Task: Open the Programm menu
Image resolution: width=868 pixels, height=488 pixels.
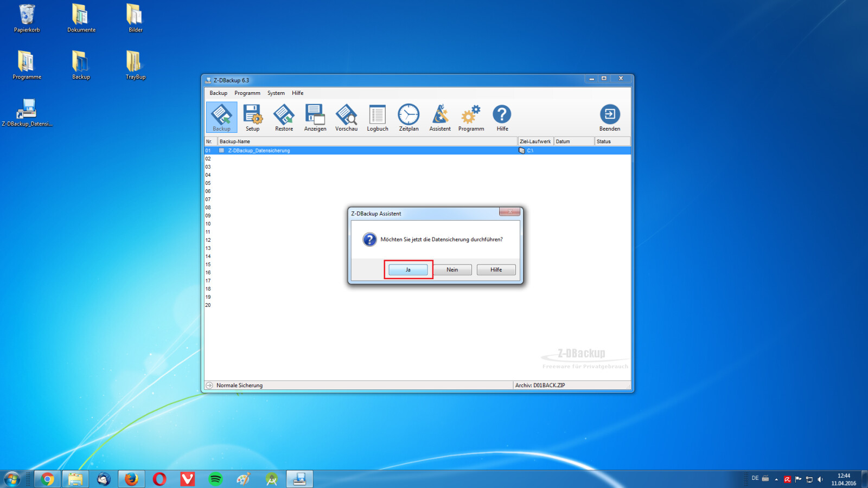Action: 247,93
